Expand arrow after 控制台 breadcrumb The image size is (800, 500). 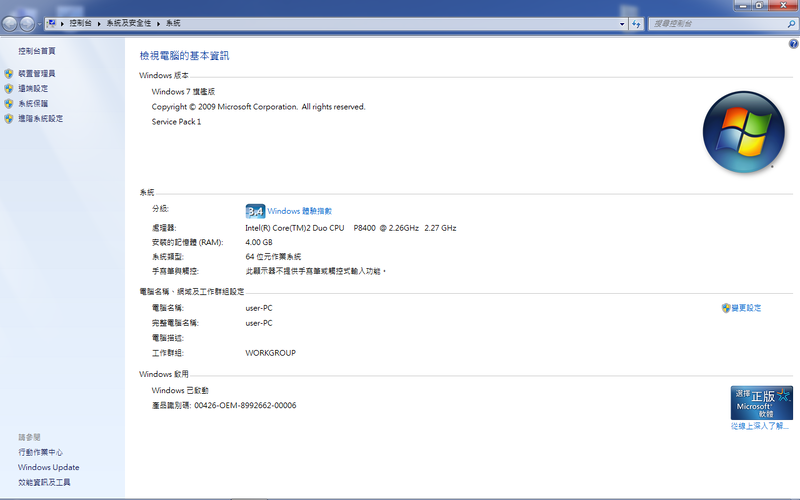pyautogui.click(x=99, y=23)
